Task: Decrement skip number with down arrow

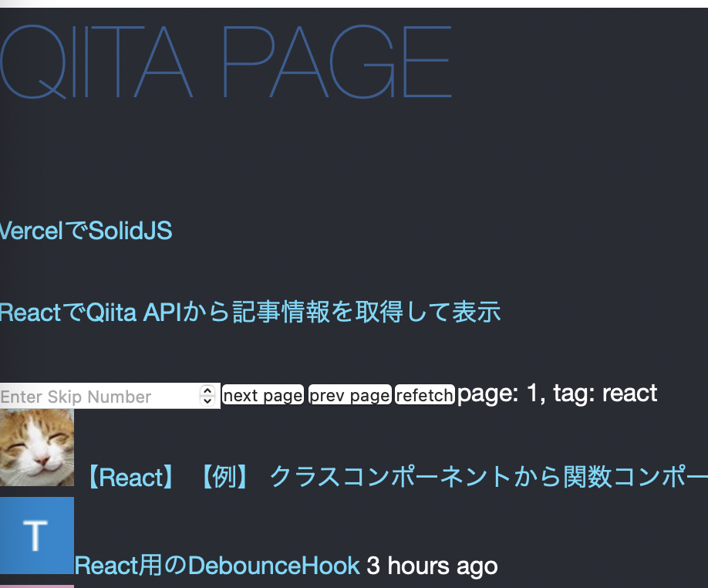Action: tap(207, 401)
